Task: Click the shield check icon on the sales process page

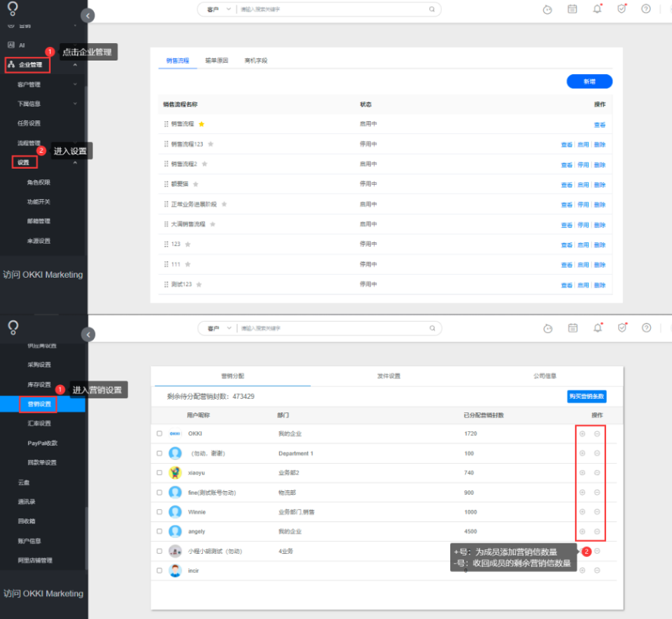Action: point(621,9)
